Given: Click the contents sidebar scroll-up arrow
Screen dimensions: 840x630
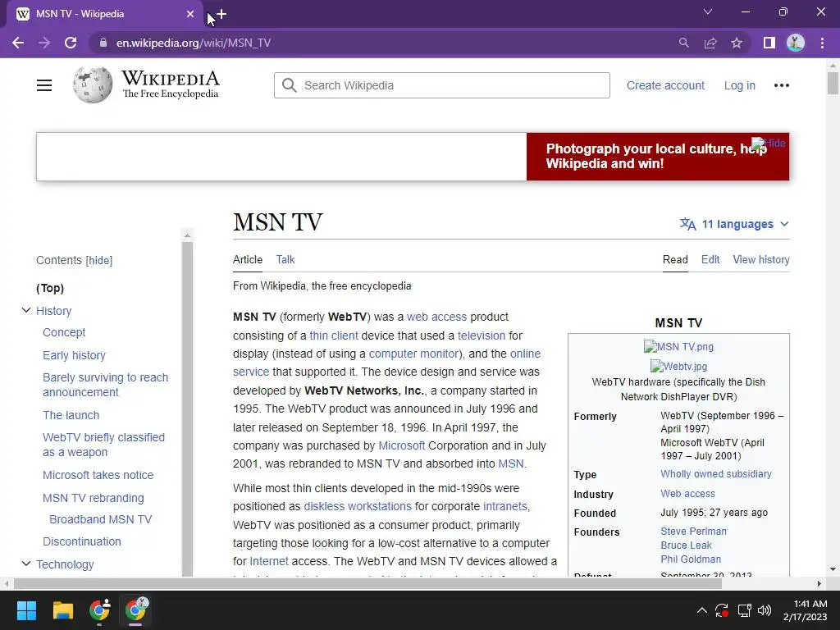Looking at the screenshot, I should [x=187, y=235].
